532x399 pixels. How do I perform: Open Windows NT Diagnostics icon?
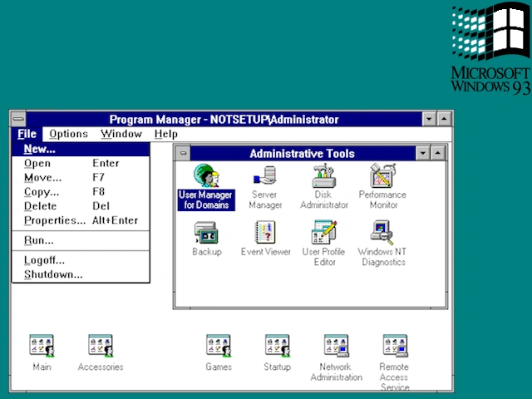pos(382,233)
